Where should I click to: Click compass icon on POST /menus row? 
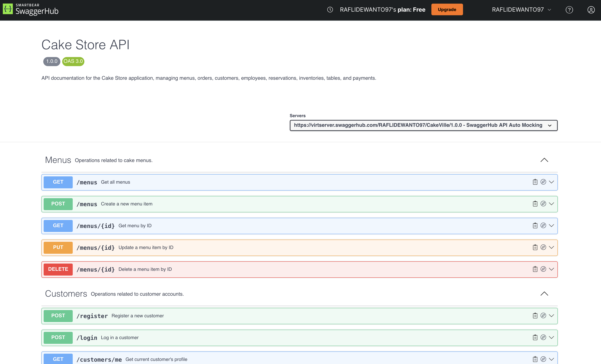543,204
